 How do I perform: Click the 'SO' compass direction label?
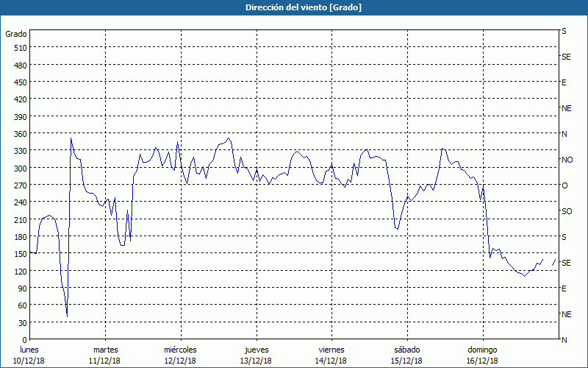[x=567, y=212]
